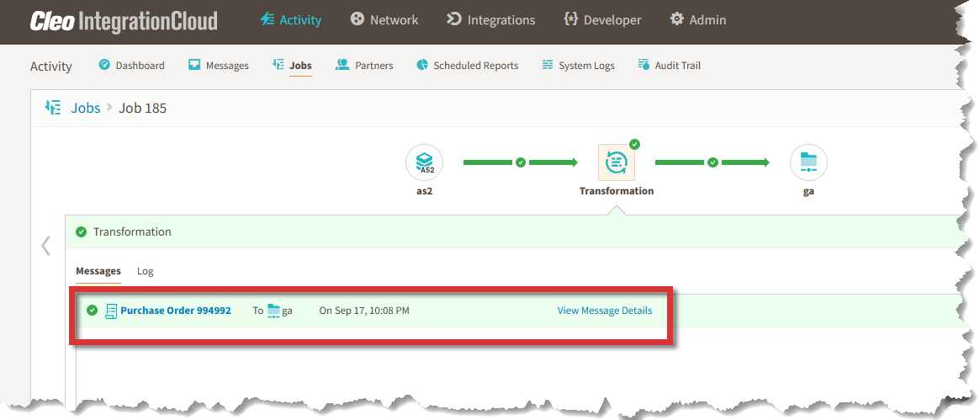The height and width of the screenshot is (420, 980).
Task: Click the Network globe icon
Action: click(357, 19)
